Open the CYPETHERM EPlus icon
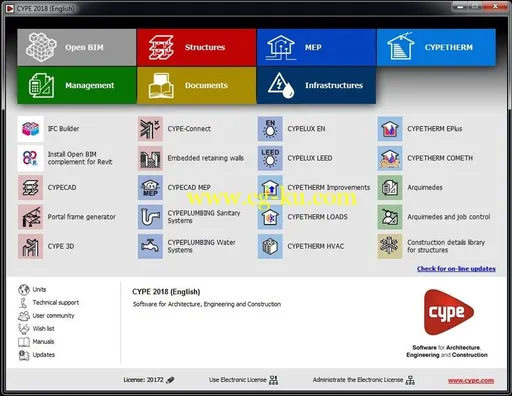This screenshot has height=396, width=512. coord(390,129)
